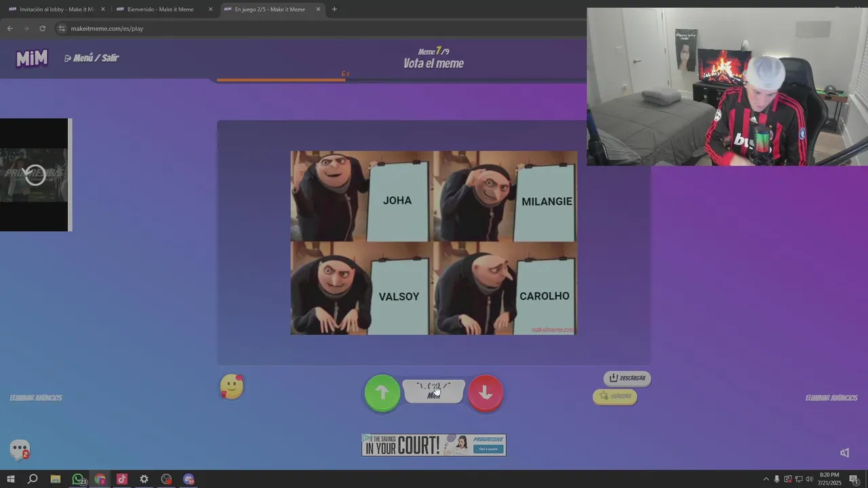Image resolution: width=868 pixels, height=488 pixels.
Task: Click the site information icon in address bar
Action: pyautogui.click(x=62, y=28)
